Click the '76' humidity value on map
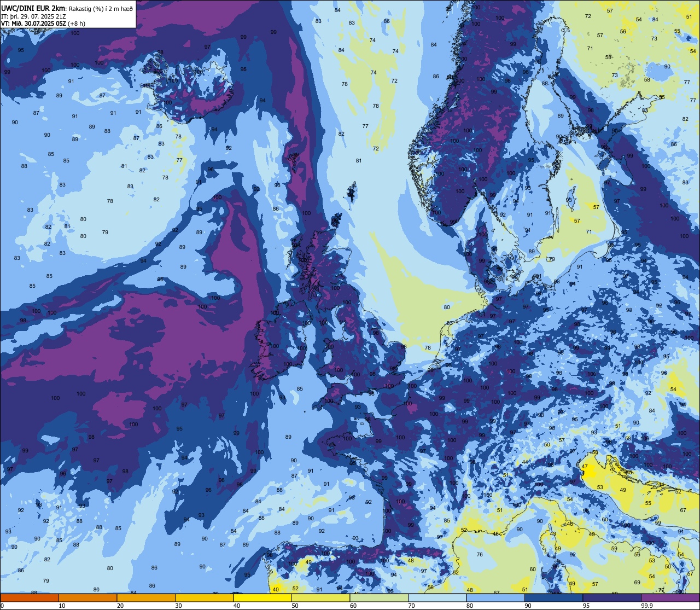This screenshot has width=700, height=610. (480, 554)
